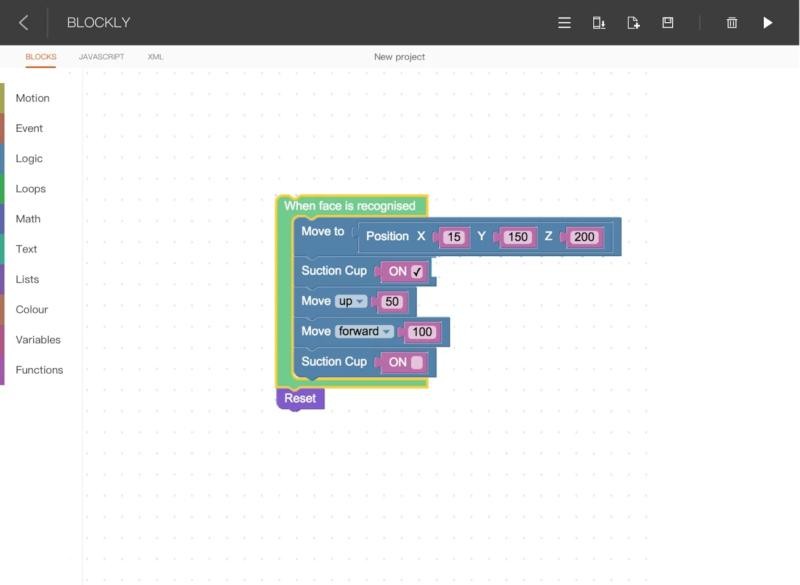Open the hamburger menu icon
This screenshot has height=585, width=800.
[x=564, y=22]
